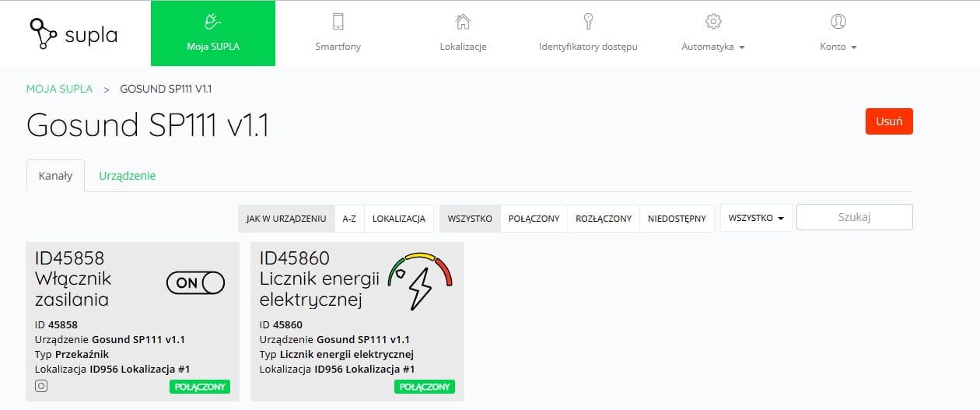Screen dimensions: 980x410
Task: Click the key icon for access identifiers
Action: click(588, 22)
